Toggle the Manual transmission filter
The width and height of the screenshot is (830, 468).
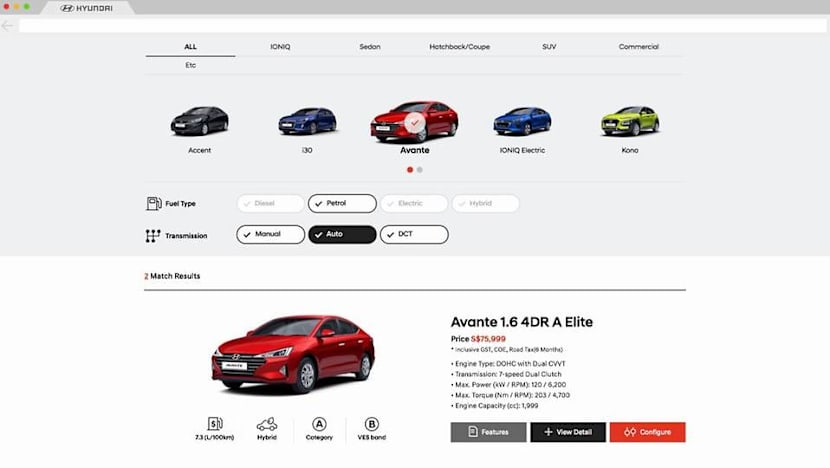[270, 234]
